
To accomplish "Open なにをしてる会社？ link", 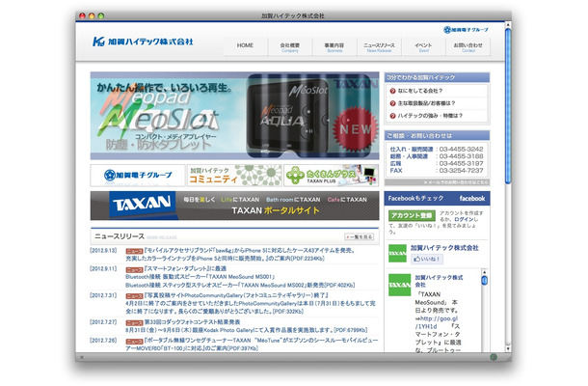I will click(420, 91).
